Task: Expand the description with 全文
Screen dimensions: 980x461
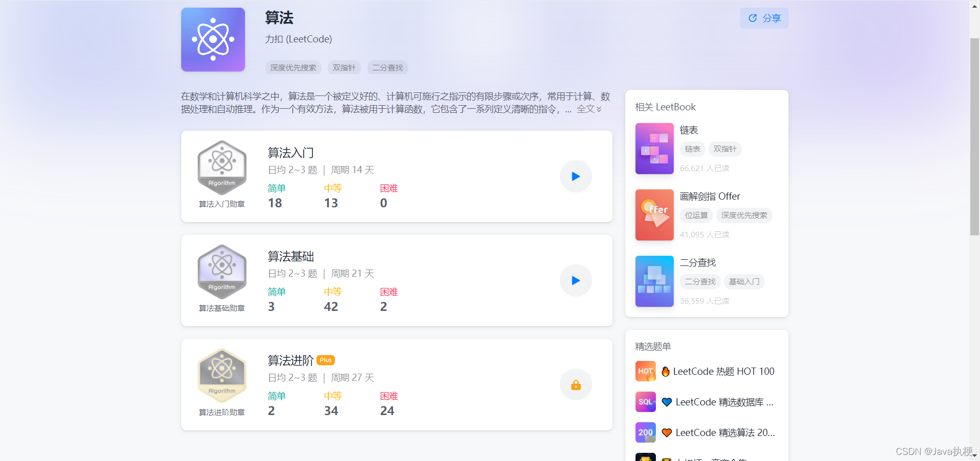Action: 589,109
